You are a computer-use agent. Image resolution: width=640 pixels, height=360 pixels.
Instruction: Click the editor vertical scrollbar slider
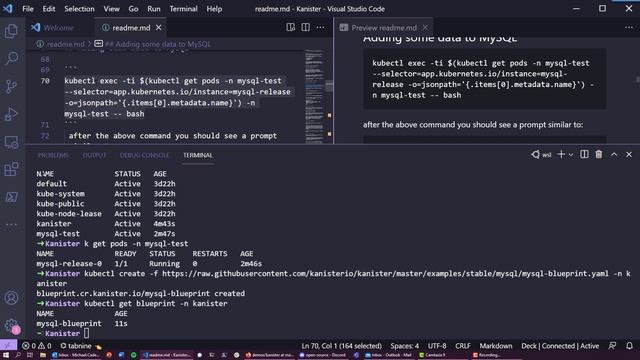tap(329, 86)
